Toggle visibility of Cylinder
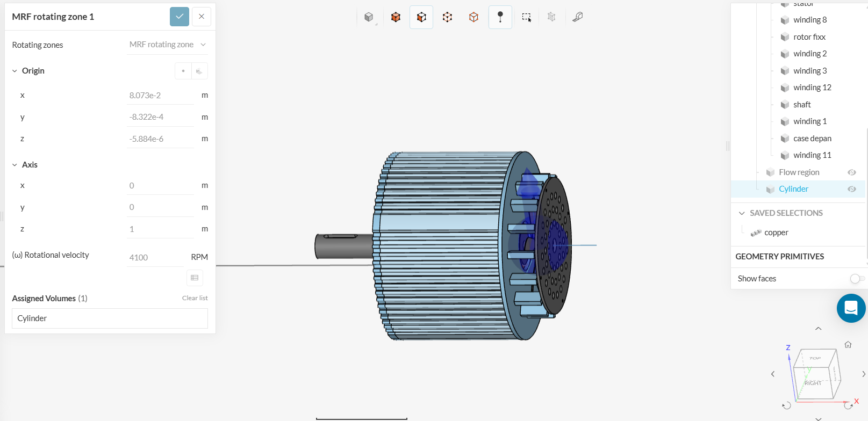Viewport: 868px width, 421px height. coord(852,189)
